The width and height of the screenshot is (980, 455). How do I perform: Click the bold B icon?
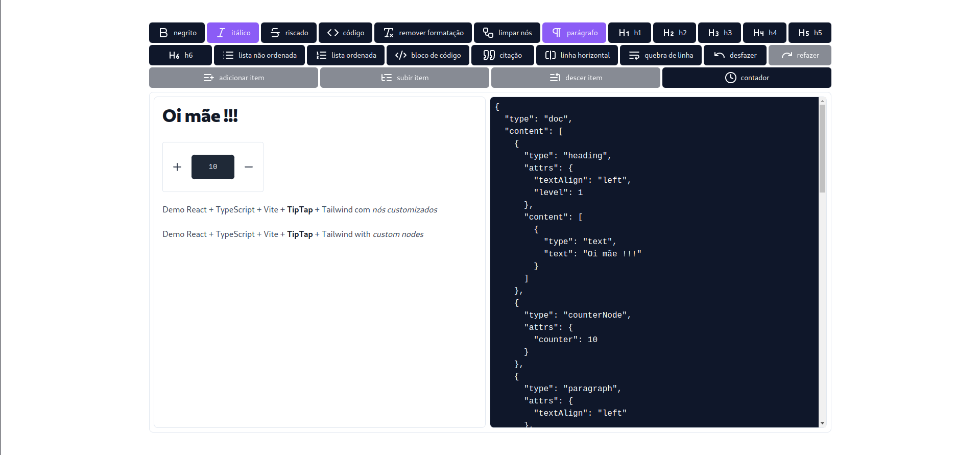pyautogui.click(x=163, y=33)
